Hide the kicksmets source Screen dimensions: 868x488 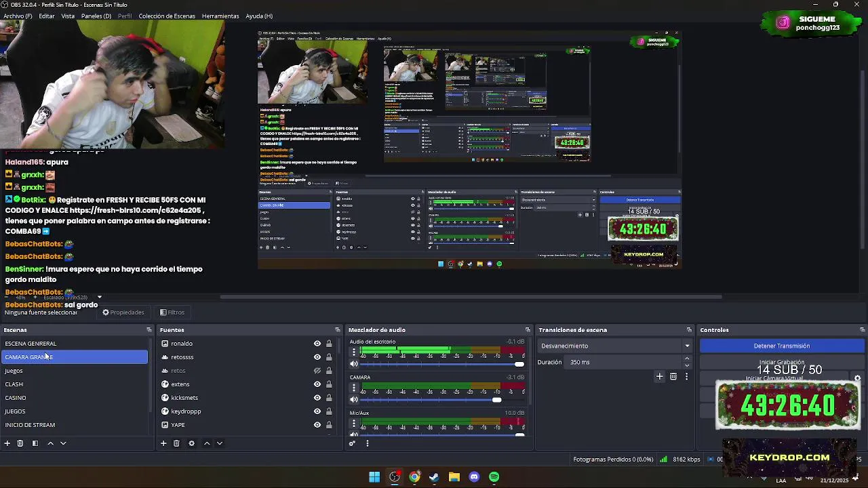coord(317,398)
